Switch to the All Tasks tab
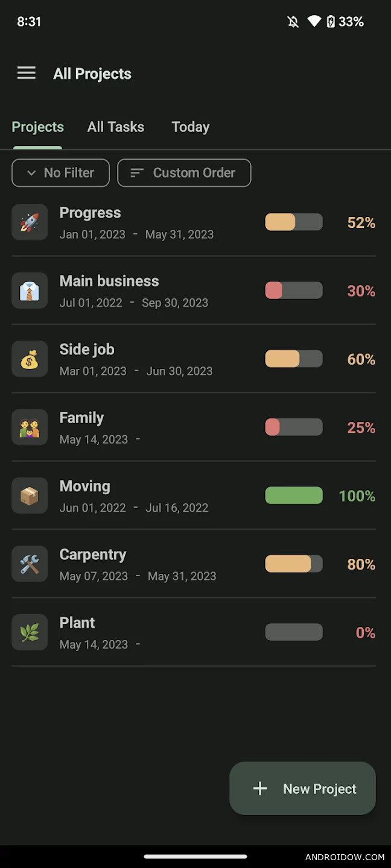The image size is (391, 868). (x=116, y=127)
